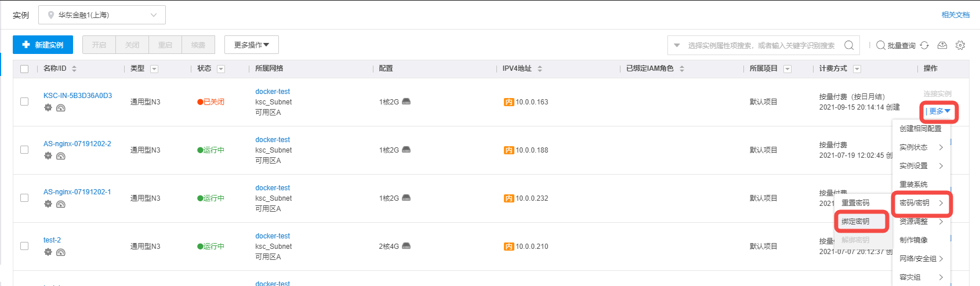The height and width of the screenshot is (286, 980).
Task: Open the 状态 column filter dropdown
Action: 221,69
